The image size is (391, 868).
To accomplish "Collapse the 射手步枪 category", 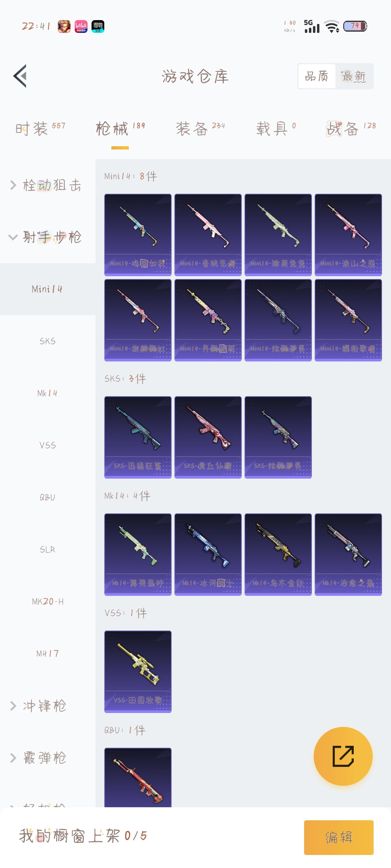I will coord(47,237).
